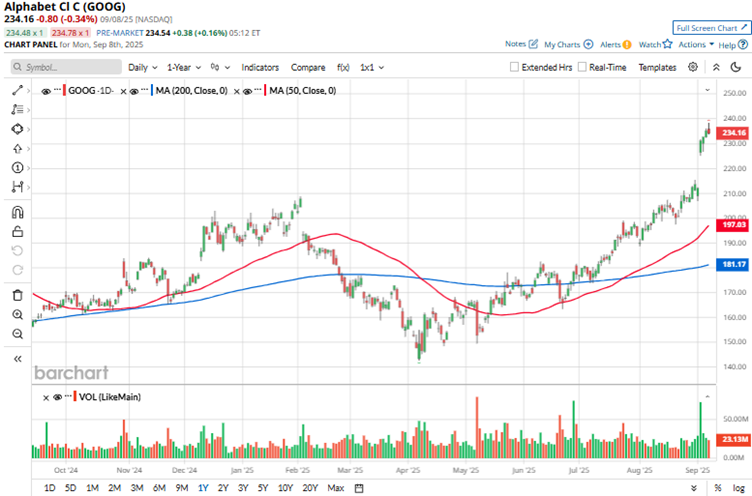Open the Templates menu

coord(657,67)
